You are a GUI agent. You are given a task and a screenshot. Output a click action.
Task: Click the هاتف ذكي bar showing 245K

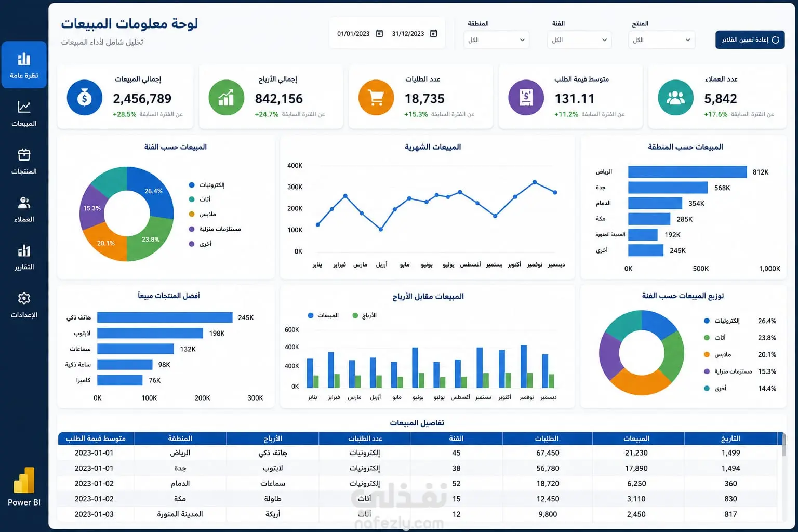pos(165,317)
